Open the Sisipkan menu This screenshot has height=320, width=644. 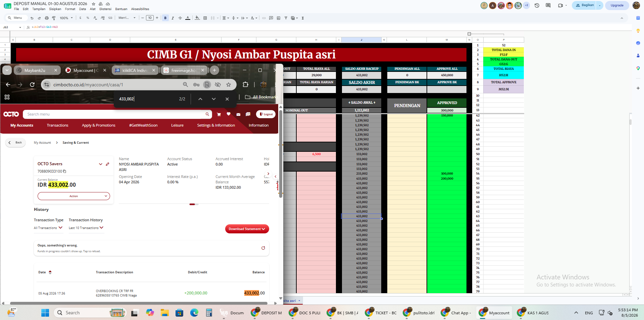55,9
